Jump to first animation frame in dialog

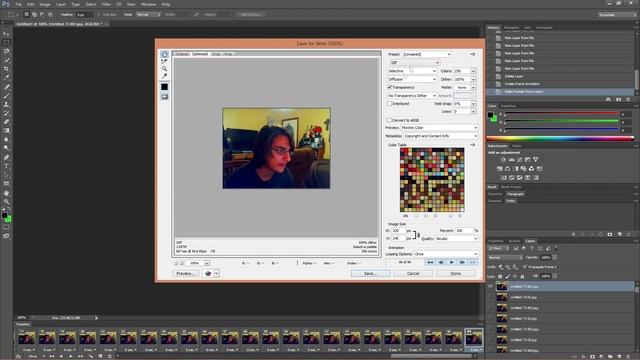click(x=430, y=262)
